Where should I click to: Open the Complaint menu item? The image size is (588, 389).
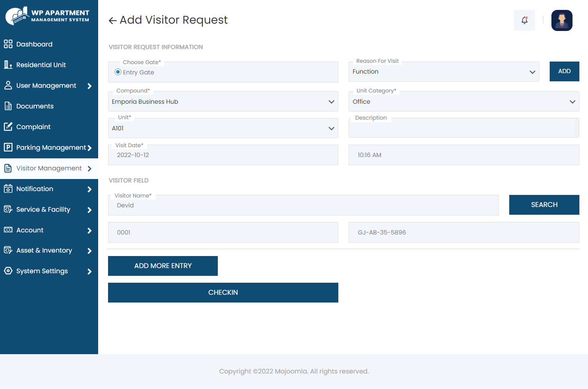point(49,127)
